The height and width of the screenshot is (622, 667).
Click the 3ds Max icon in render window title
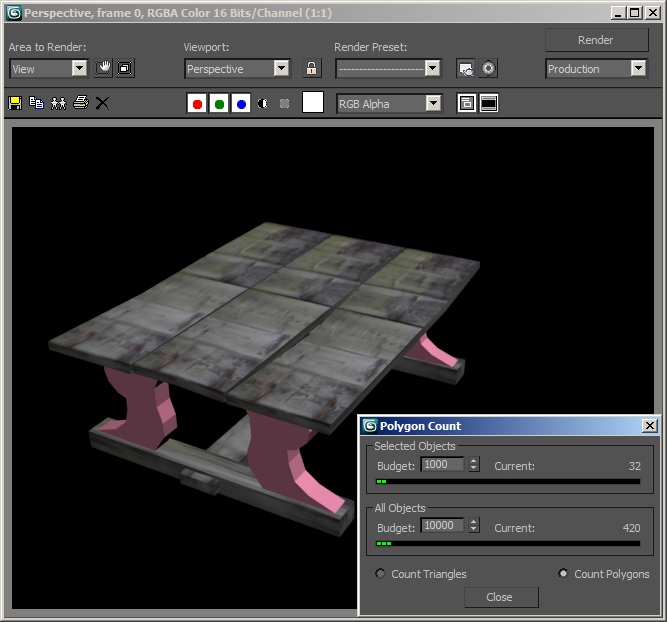point(14,13)
